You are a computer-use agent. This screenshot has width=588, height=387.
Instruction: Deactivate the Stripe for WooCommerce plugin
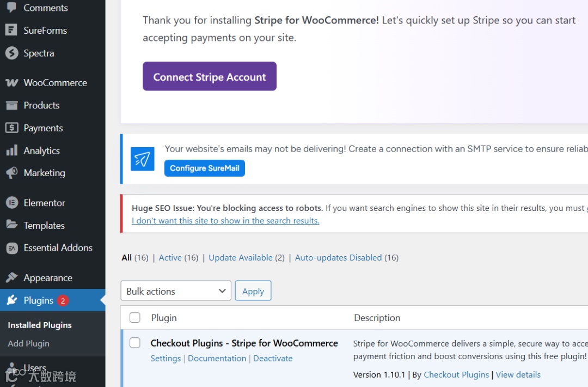(x=273, y=359)
